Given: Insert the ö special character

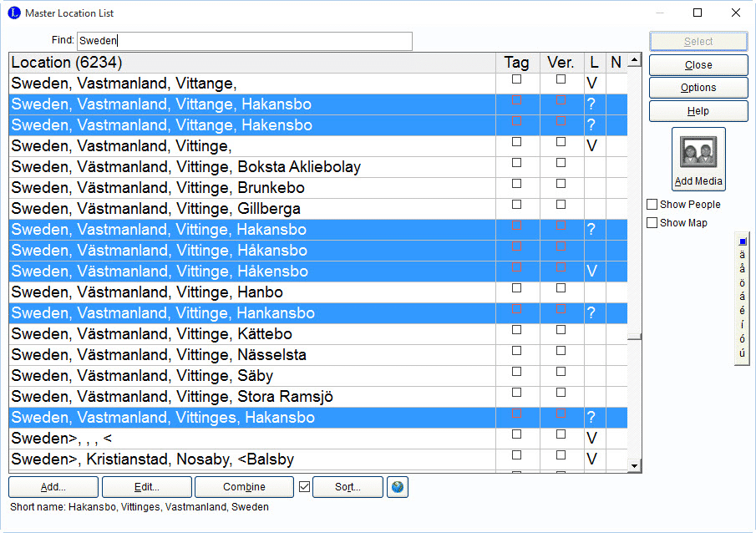Looking at the screenshot, I should (x=742, y=282).
